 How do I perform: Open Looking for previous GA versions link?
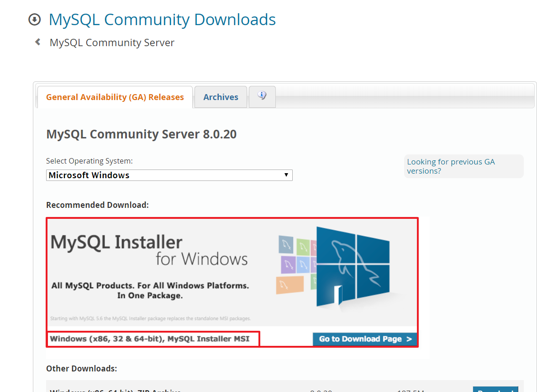(x=451, y=166)
